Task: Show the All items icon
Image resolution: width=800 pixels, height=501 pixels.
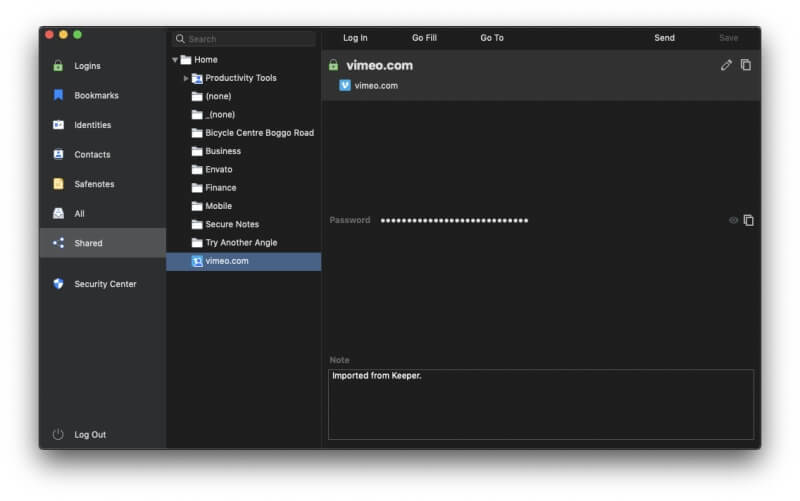Action: 58,213
